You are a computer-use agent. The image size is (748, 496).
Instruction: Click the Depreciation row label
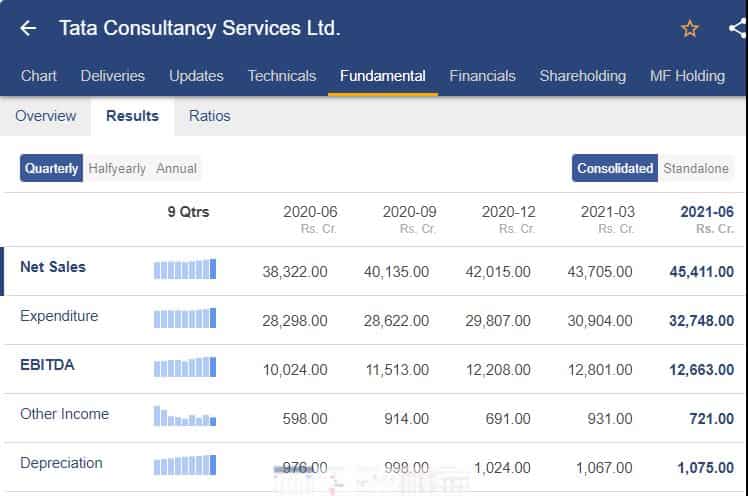pos(61,463)
